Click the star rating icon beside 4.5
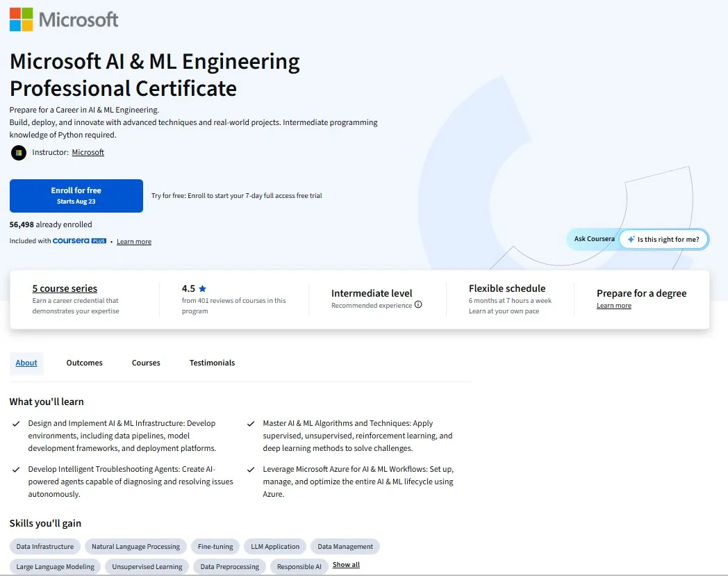 point(202,288)
